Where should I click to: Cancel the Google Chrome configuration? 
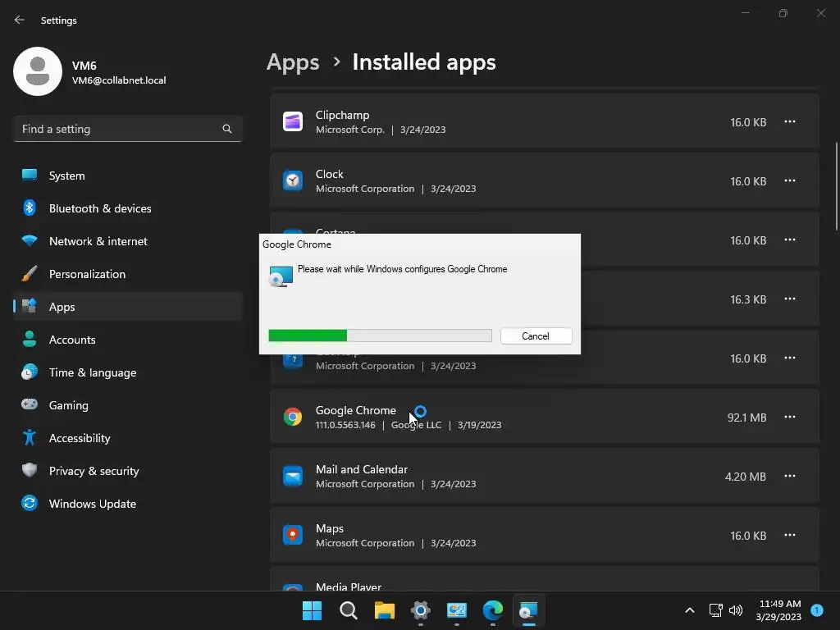coord(536,336)
